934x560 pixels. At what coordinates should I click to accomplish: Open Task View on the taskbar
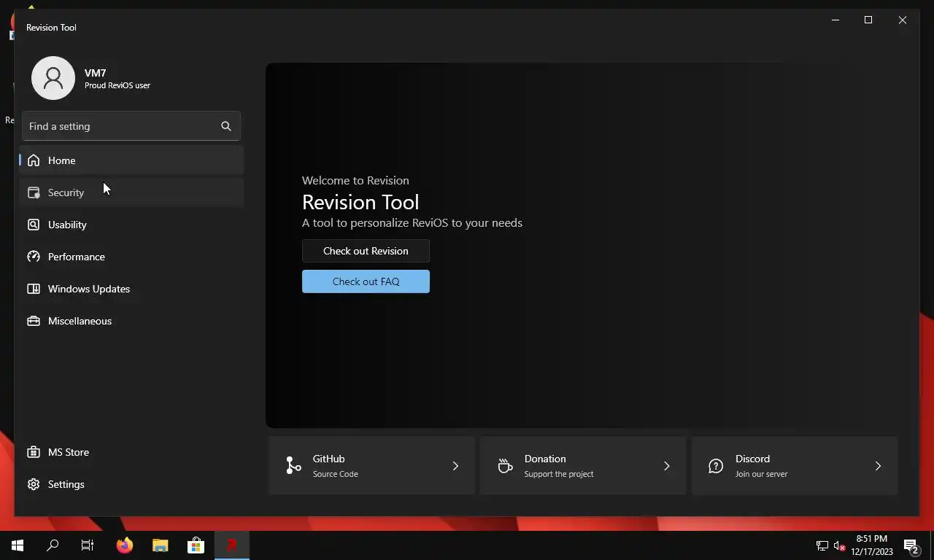[x=88, y=545]
